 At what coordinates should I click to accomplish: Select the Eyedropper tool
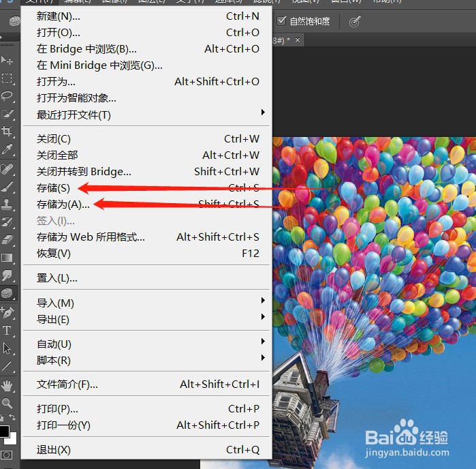click(x=7, y=149)
